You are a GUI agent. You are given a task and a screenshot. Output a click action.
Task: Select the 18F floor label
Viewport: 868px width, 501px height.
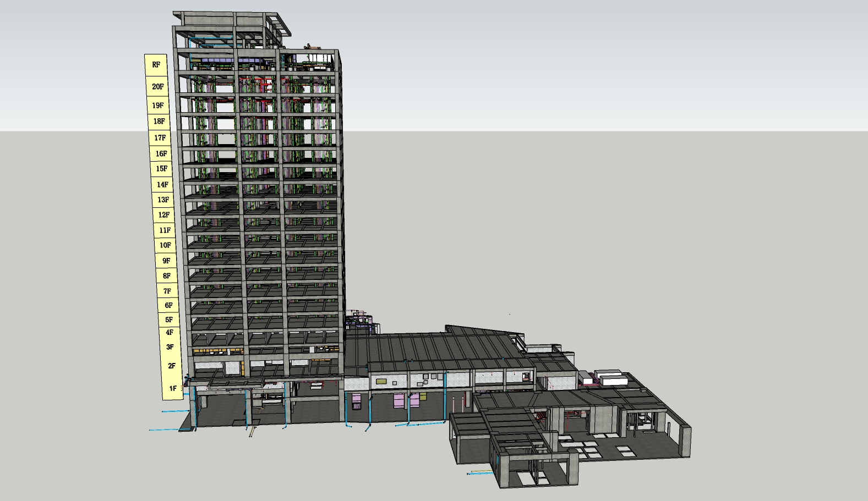click(x=159, y=122)
